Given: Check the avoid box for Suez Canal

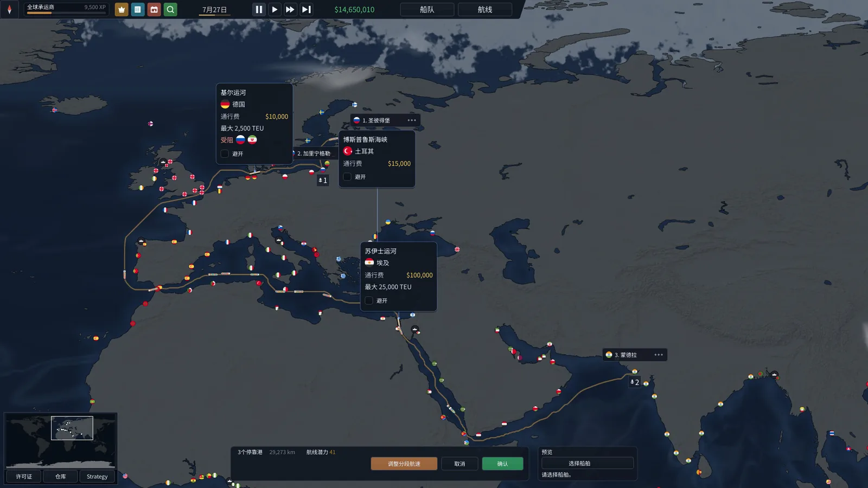Looking at the screenshot, I should click(369, 300).
